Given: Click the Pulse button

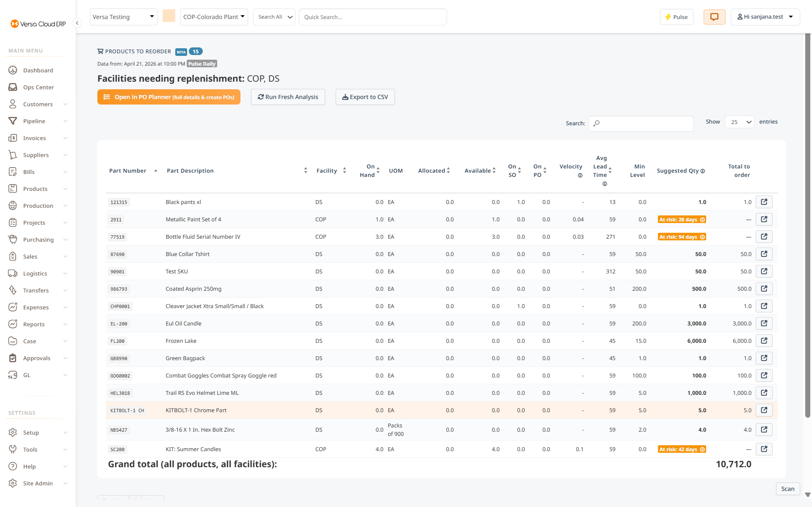Looking at the screenshot, I should point(677,17).
